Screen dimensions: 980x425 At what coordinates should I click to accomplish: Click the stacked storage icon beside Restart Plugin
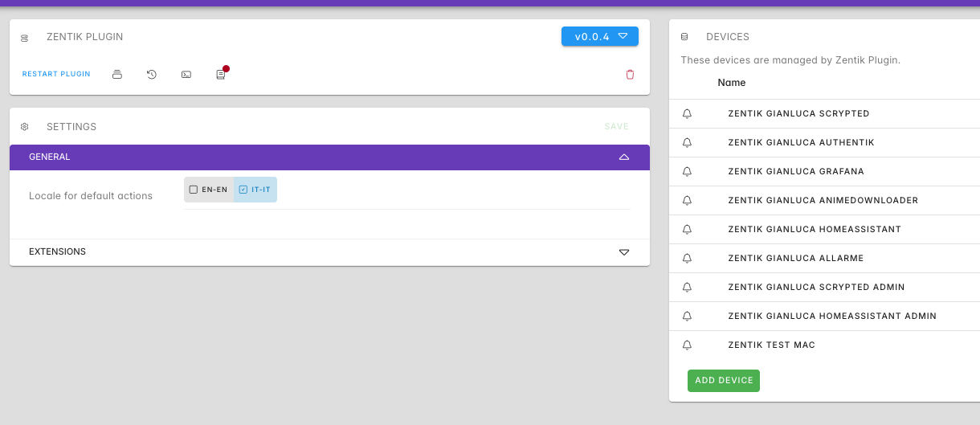(117, 75)
